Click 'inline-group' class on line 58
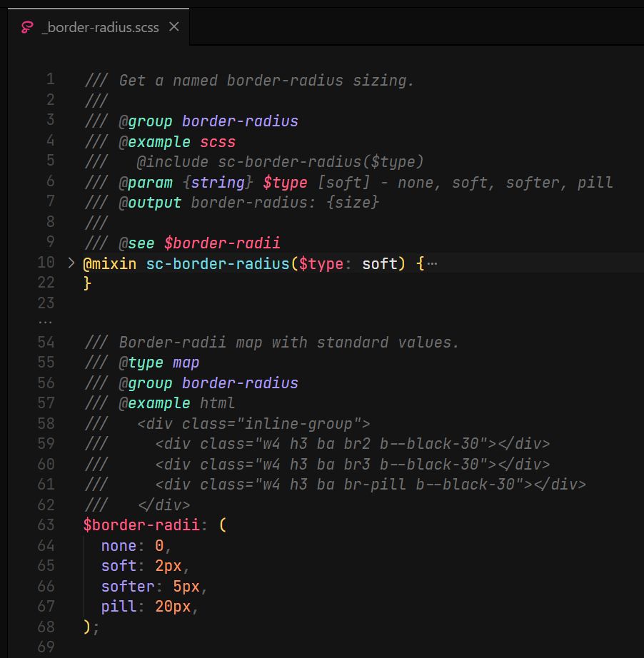The image size is (644, 658). click(298, 424)
